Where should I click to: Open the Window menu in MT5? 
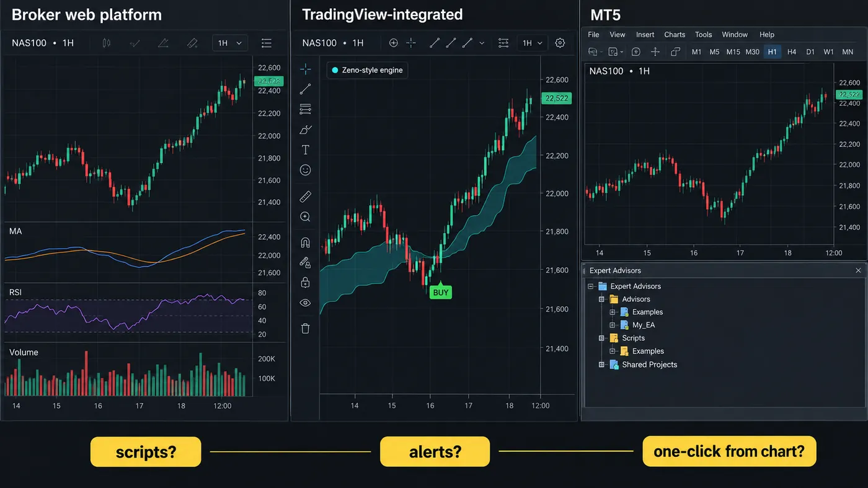735,35
